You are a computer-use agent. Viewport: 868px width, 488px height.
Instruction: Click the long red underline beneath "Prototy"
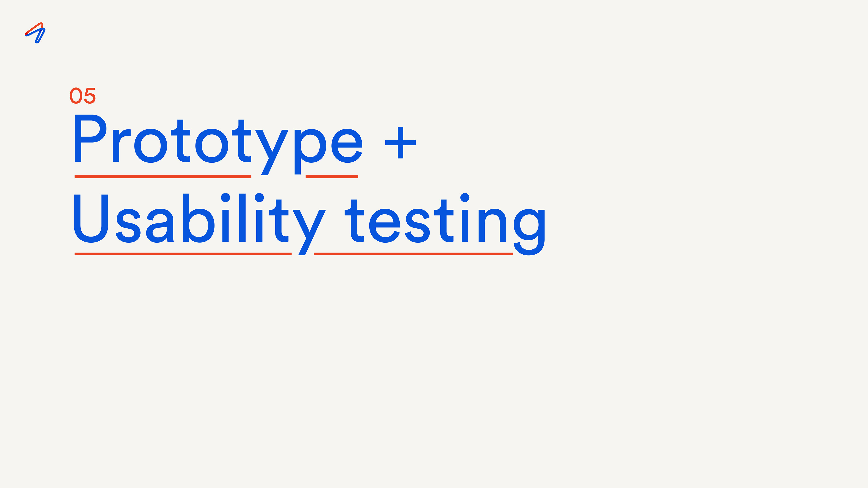(x=163, y=176)
